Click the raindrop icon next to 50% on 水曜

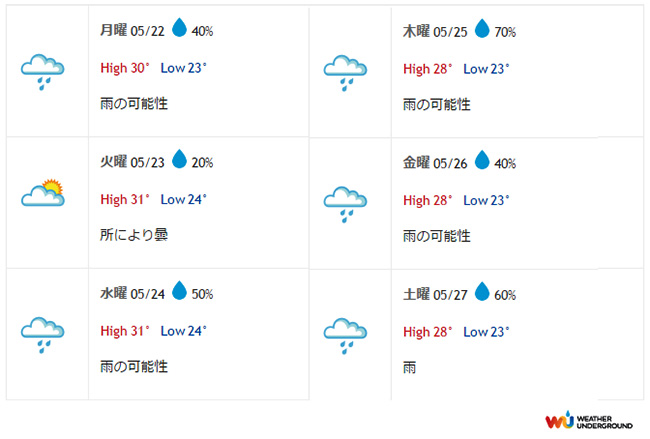179,290
